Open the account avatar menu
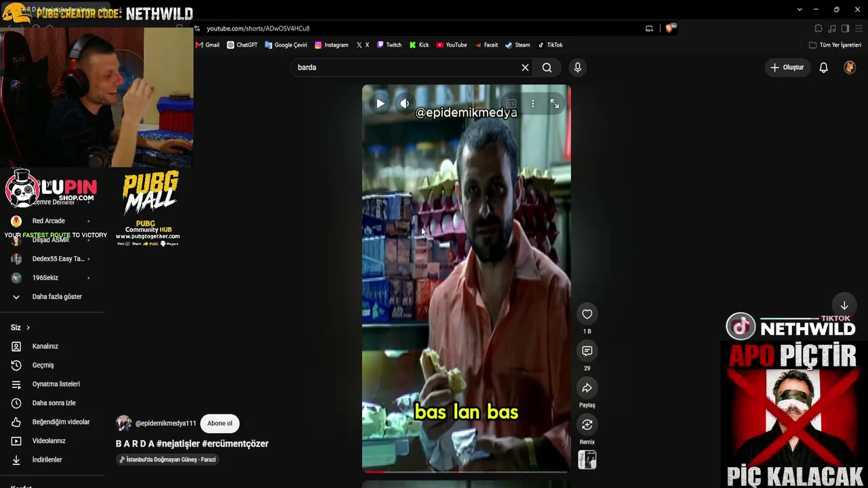 [850, 67]
